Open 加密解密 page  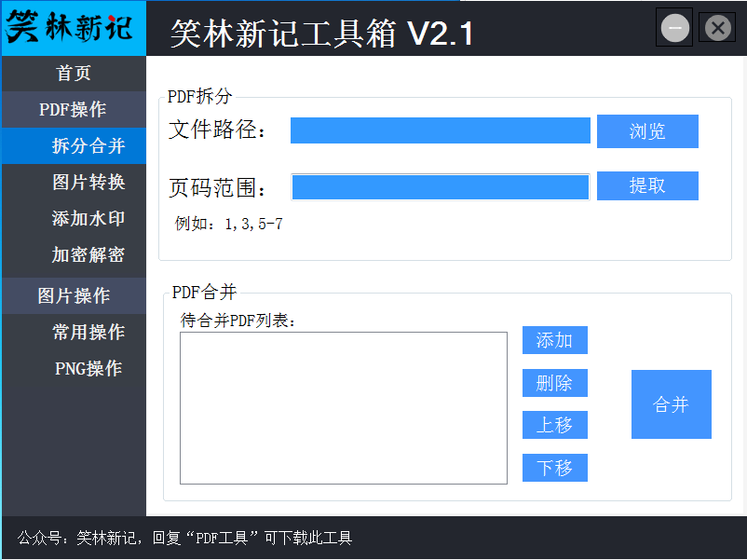coord(74,254)
